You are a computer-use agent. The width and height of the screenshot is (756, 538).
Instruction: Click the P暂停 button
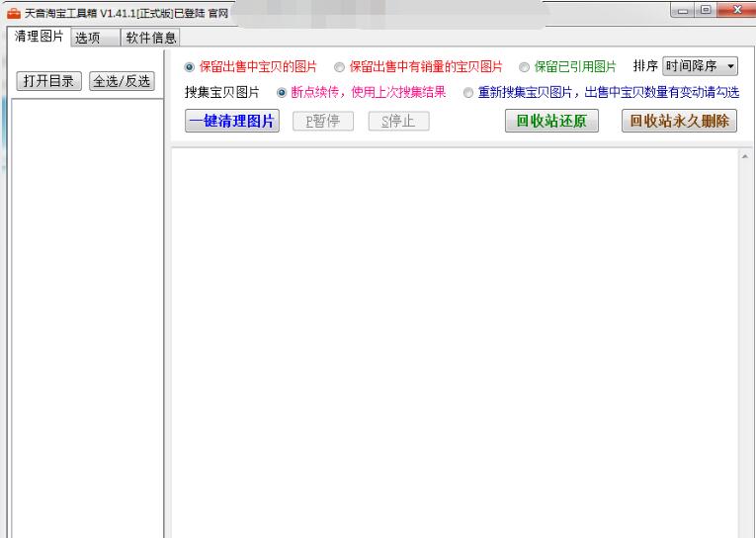click(x=323, y=121)
